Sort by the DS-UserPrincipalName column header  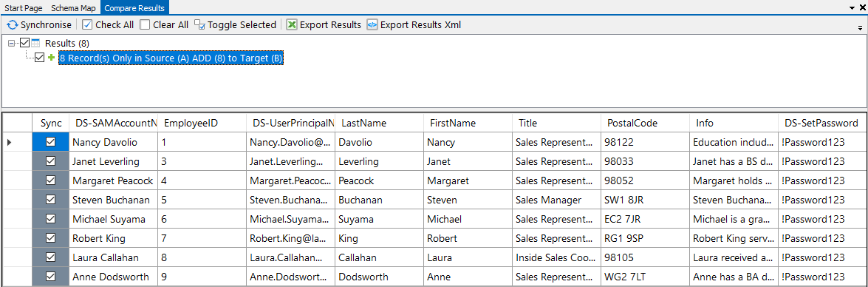(290, 123)
